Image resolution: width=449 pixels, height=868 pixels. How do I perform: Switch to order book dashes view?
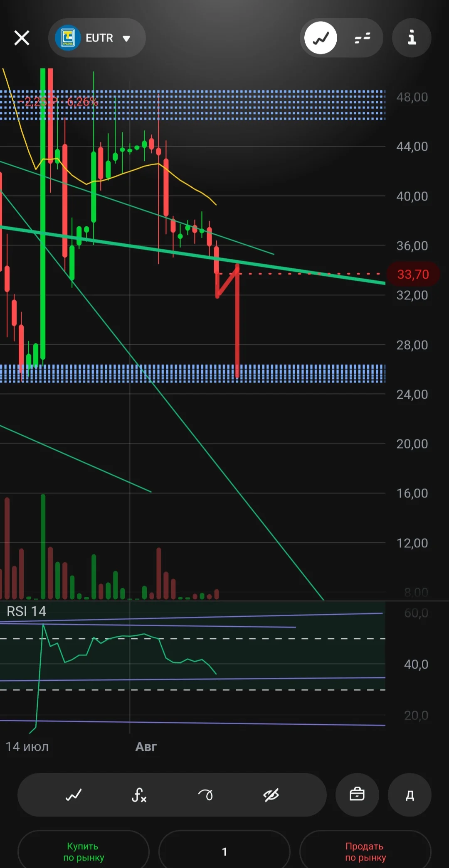pos(362,38)
